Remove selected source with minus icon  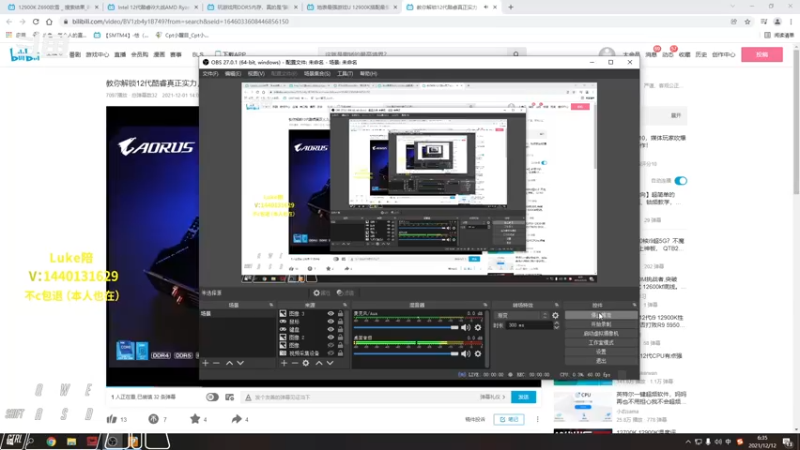coord(294,363)
